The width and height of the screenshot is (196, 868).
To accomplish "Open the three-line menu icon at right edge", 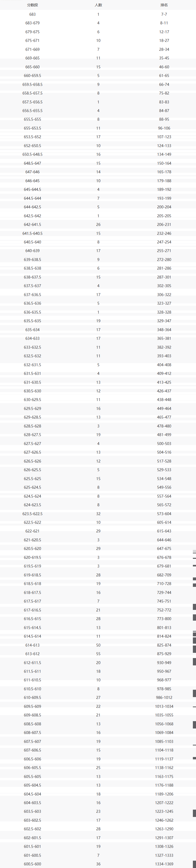I will coord(194,552).
